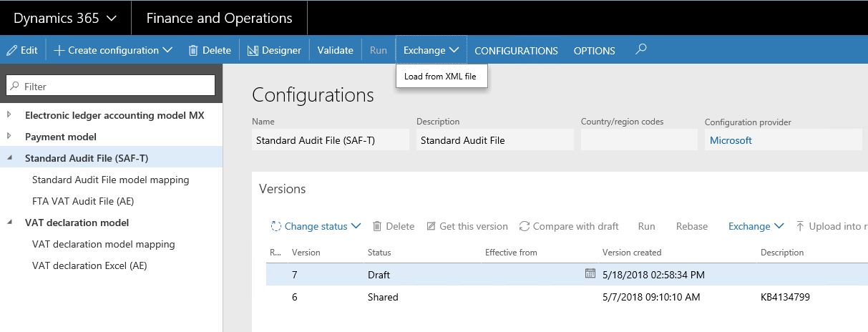Screen dimensions: 868x332
Task: Sort by versions table Description column header
Action: 783,253
